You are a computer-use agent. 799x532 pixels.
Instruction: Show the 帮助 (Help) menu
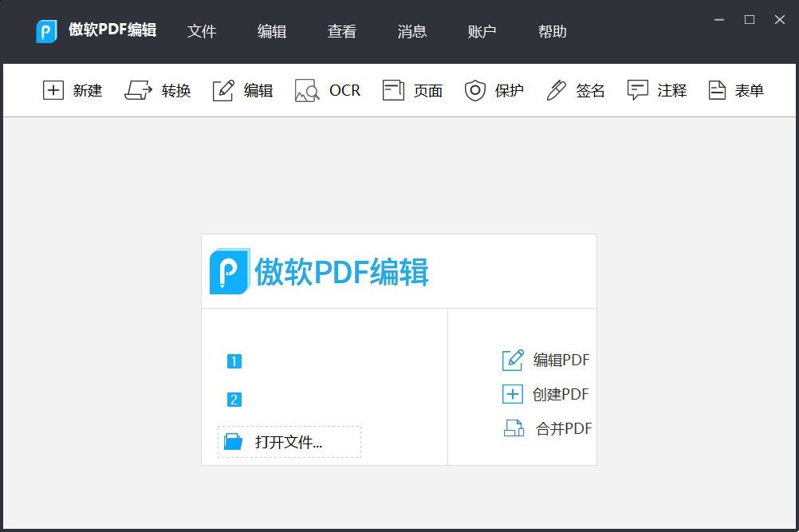(x=553, y=32)
